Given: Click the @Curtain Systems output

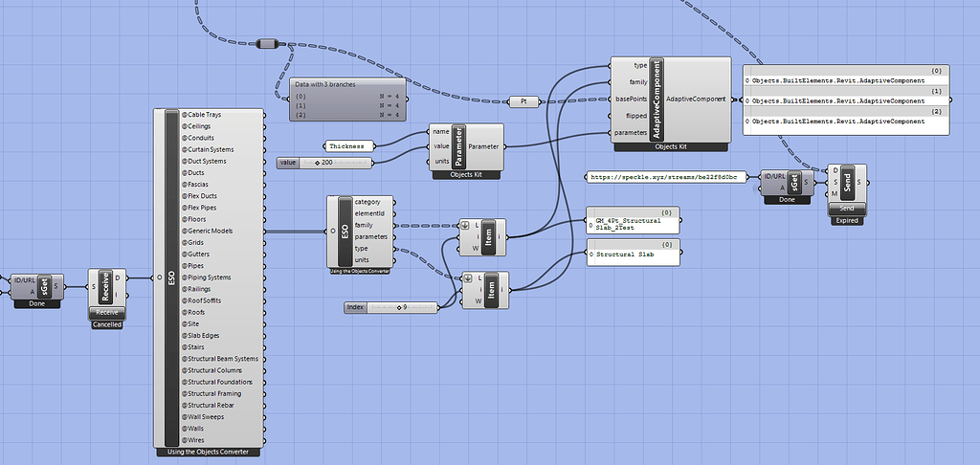Looking at the screenshot, I should (x=208, y=149).
